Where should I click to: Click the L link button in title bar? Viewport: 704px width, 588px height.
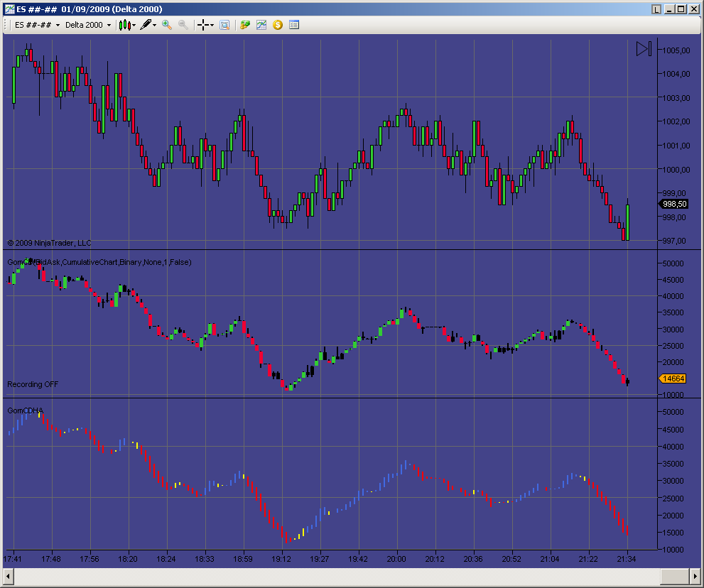tap(656, 9)
